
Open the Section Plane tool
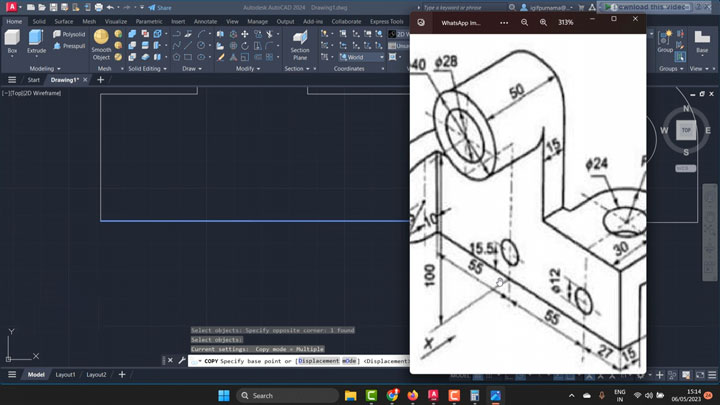pyautogui.click(x=299, y=43)
